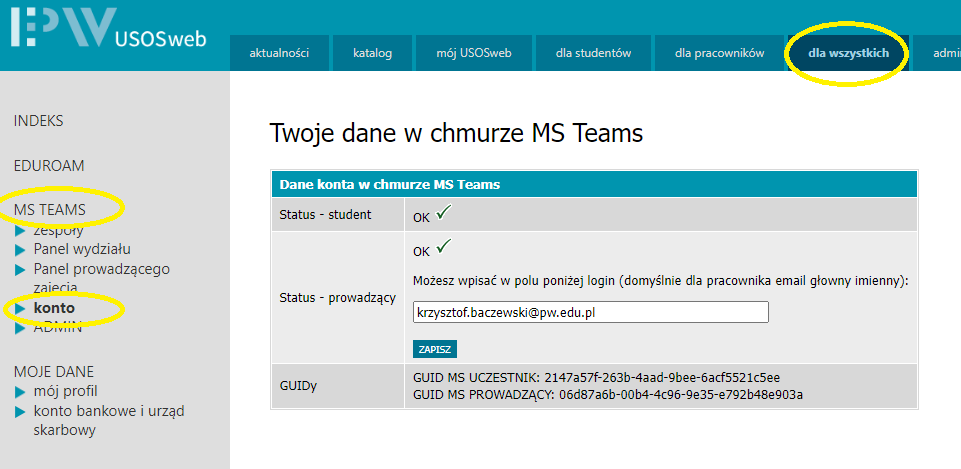
Task: Click arrow icon beside ADMIN
Action: 20,329
